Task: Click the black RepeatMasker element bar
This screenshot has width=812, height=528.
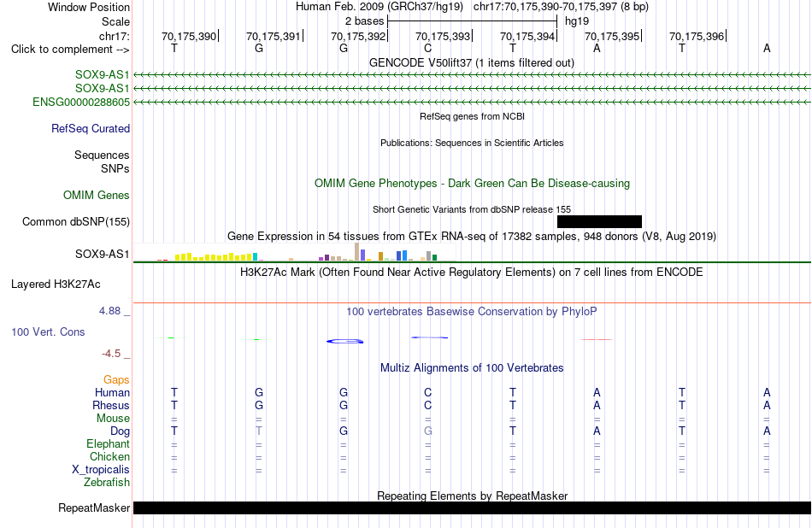Action: point(472,507)
